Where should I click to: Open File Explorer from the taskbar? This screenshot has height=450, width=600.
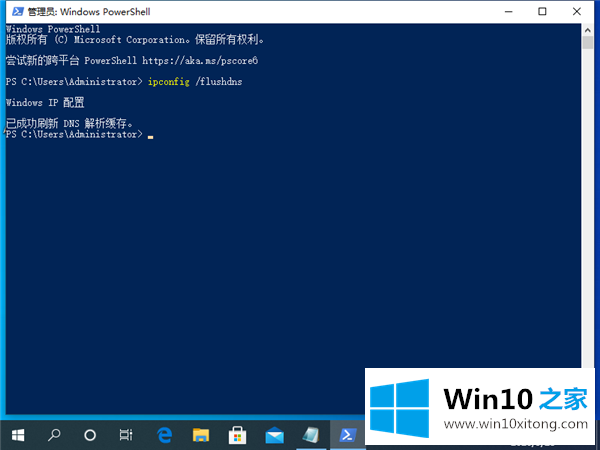point(201,435)
